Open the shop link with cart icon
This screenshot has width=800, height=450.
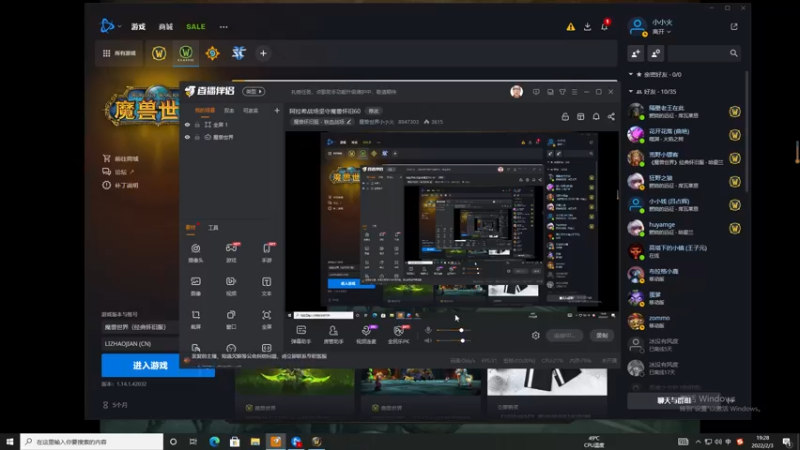(120, 159)
